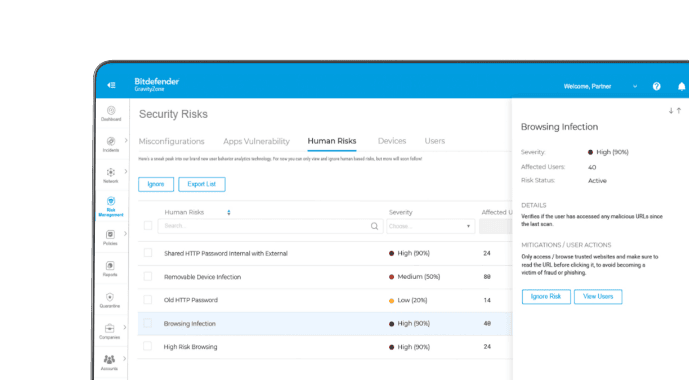Switch to the Misconfigurations tab

pos(171,141)
